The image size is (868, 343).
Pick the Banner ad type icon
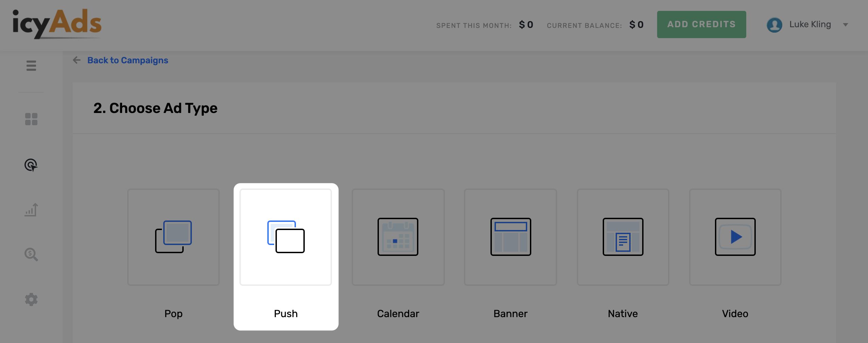click(x=511, y=237)
